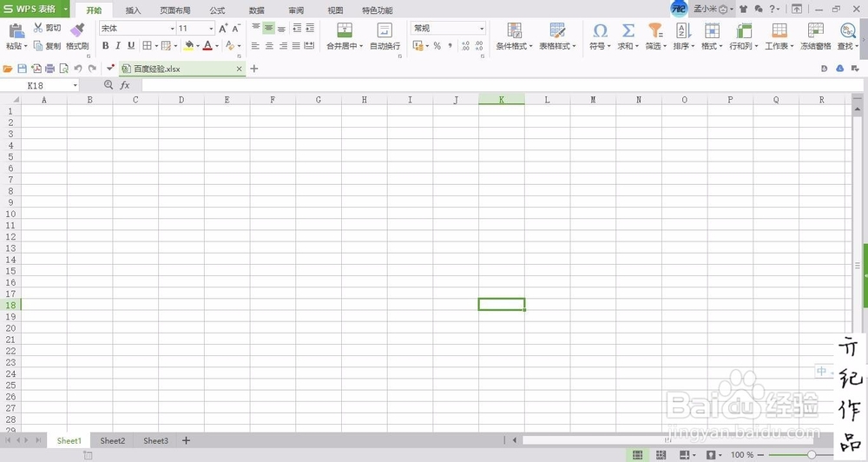The width and height of the screenshot is (868, 462).
Task: Add a new document tab with plus
Action: click(254, 69)
